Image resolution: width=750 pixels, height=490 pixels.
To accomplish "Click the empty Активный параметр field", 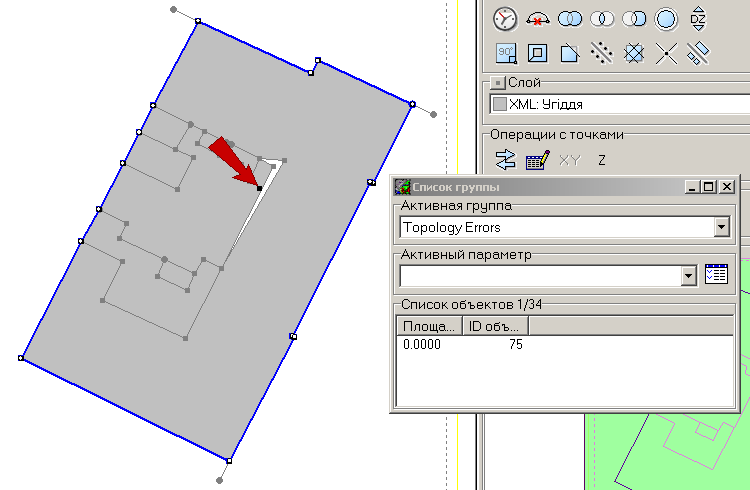I will (540, 276).
